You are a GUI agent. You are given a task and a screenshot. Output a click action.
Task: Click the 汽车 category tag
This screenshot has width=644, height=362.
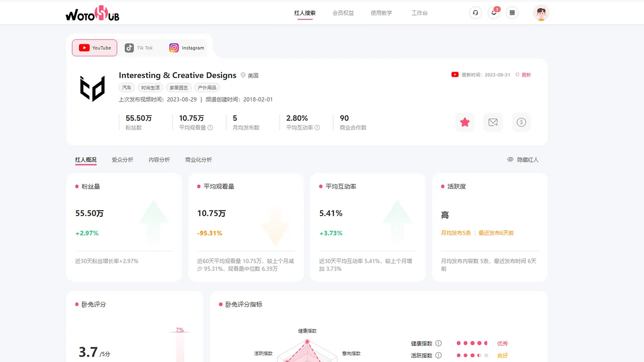127,87
